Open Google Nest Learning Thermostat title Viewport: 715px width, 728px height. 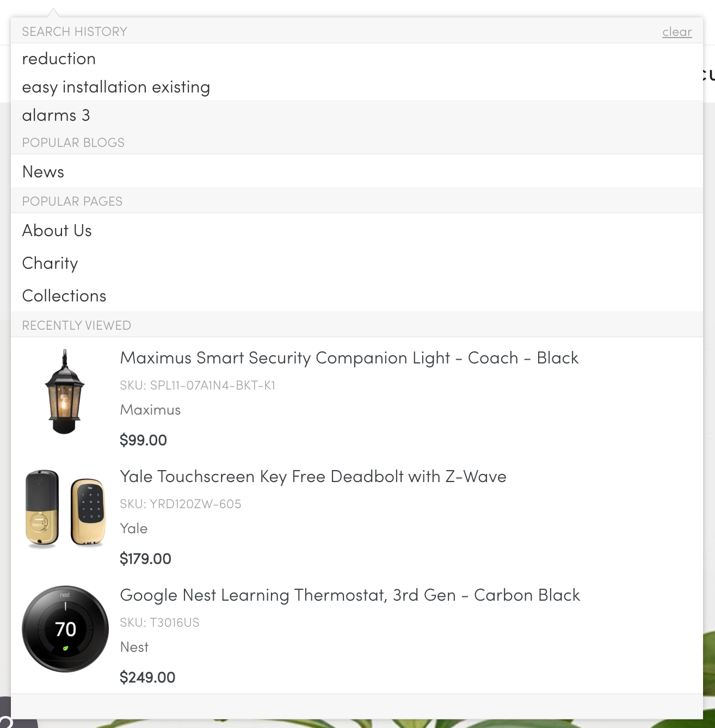tap(350, 595)
